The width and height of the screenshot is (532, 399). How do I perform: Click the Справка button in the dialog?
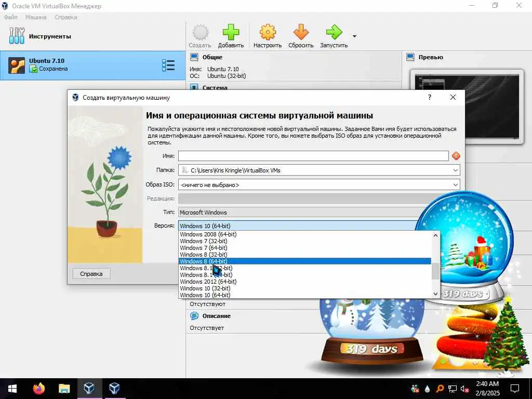click(91, 274)
